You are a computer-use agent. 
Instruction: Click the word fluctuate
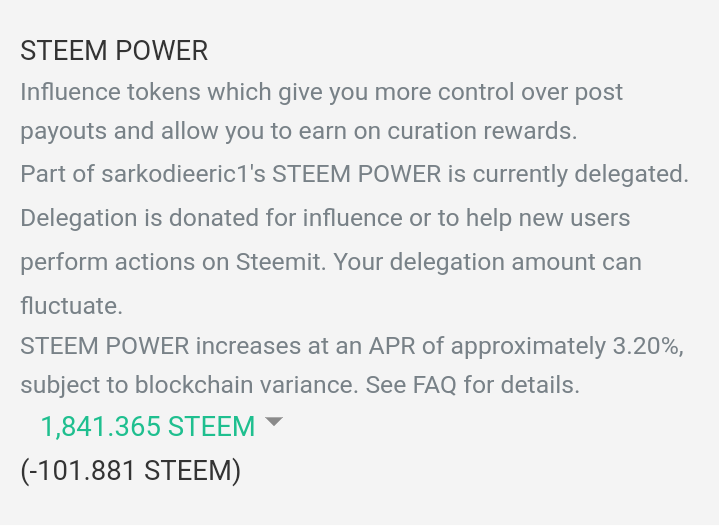71,303
